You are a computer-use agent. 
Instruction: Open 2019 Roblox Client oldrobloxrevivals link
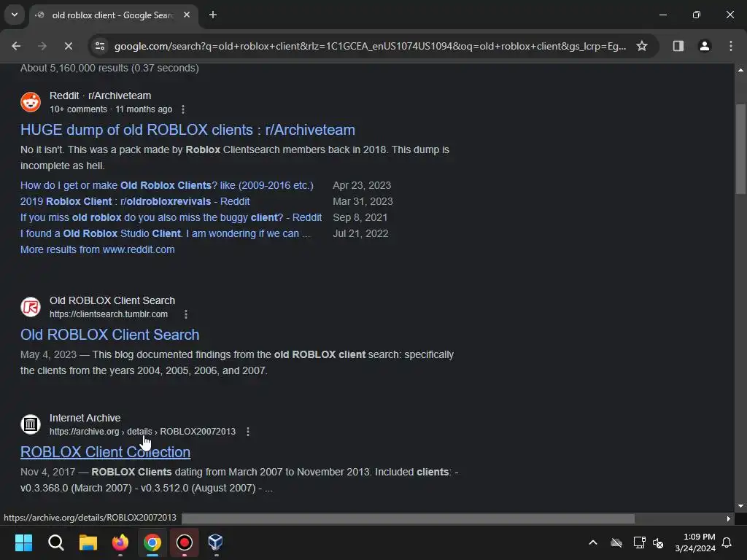[135, 201]
